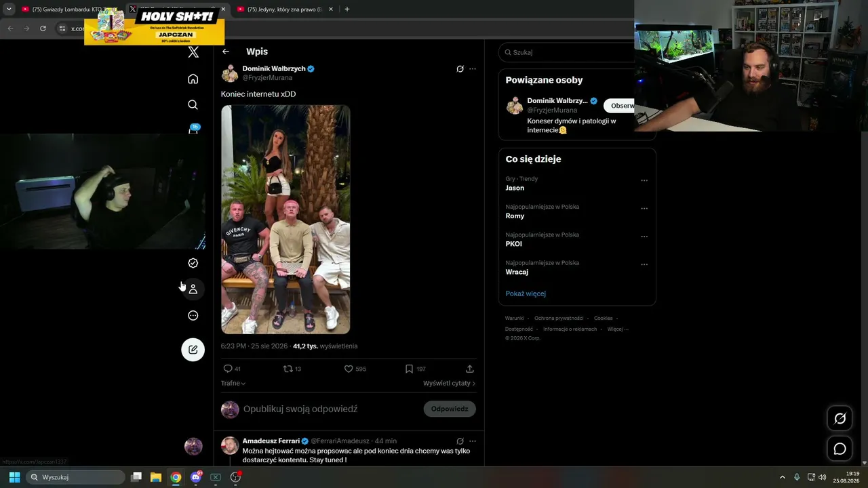Focus the Wyszukaj taskbar search box

[75, 477]
